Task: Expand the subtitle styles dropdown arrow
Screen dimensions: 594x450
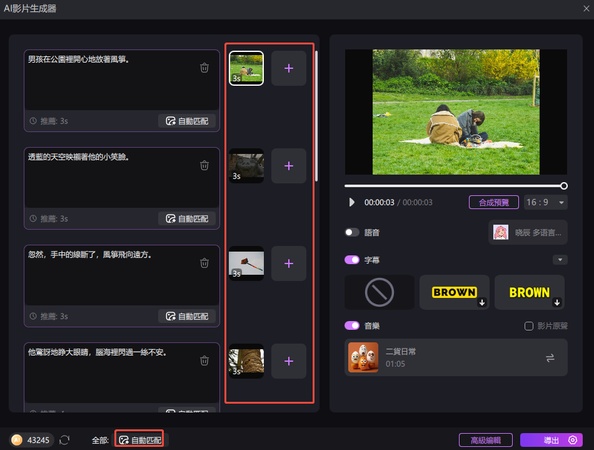Action: [x=560, y=260]
